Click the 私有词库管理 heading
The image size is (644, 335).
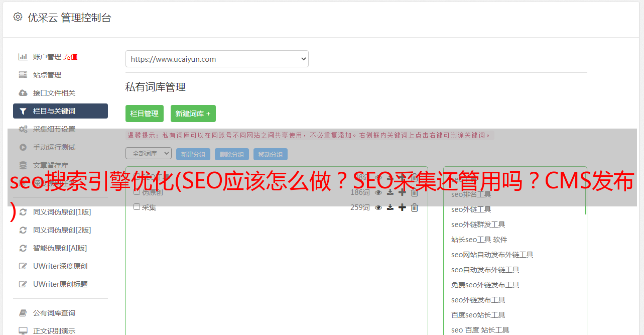(156, 87)
